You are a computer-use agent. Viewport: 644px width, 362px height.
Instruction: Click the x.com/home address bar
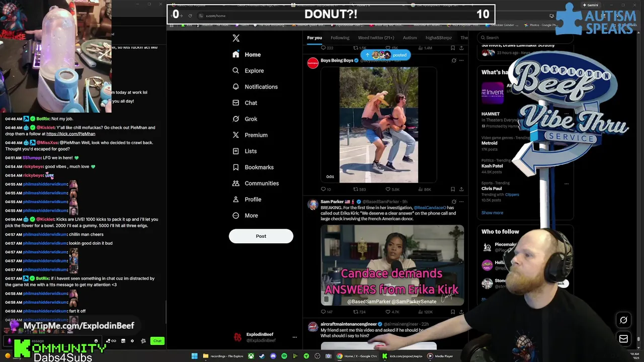coord(216,16)
